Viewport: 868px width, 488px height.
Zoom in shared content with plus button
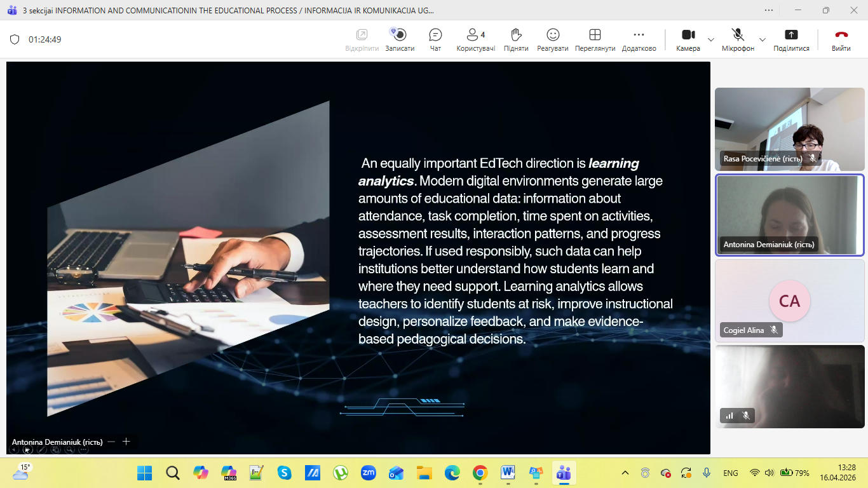(126, 442)
